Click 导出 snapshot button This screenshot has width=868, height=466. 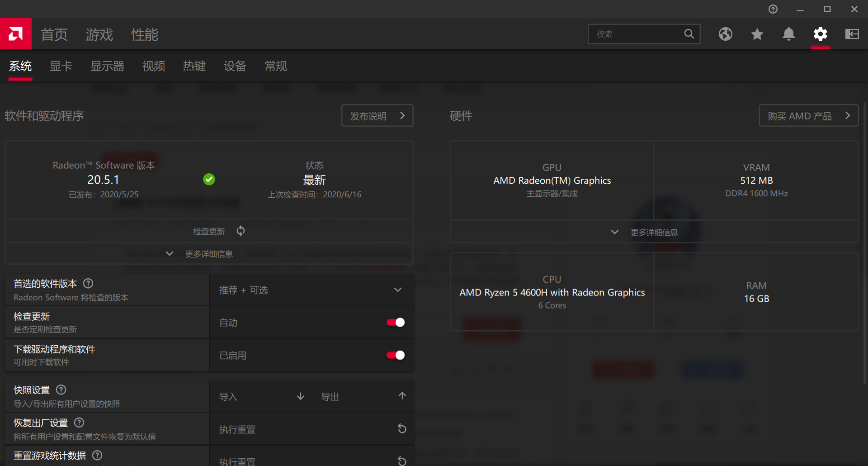pos(363,396)
